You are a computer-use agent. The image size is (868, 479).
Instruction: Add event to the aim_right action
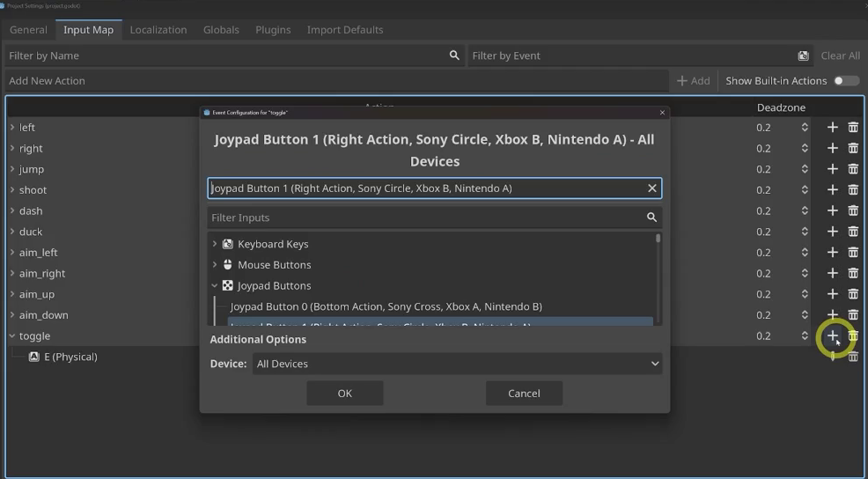[832, 273]
